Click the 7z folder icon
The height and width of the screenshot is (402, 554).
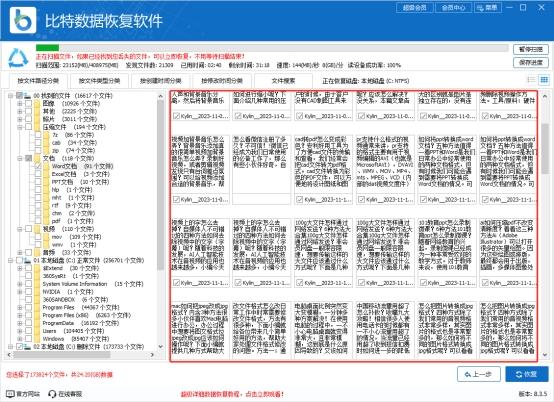coord(47,135)
